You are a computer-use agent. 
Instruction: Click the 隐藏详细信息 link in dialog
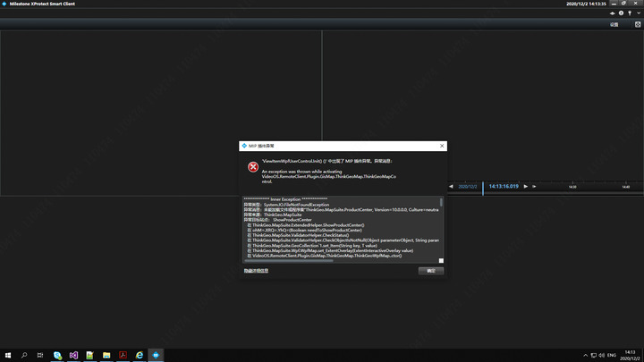pyautogui.click(x=256, y=270)
